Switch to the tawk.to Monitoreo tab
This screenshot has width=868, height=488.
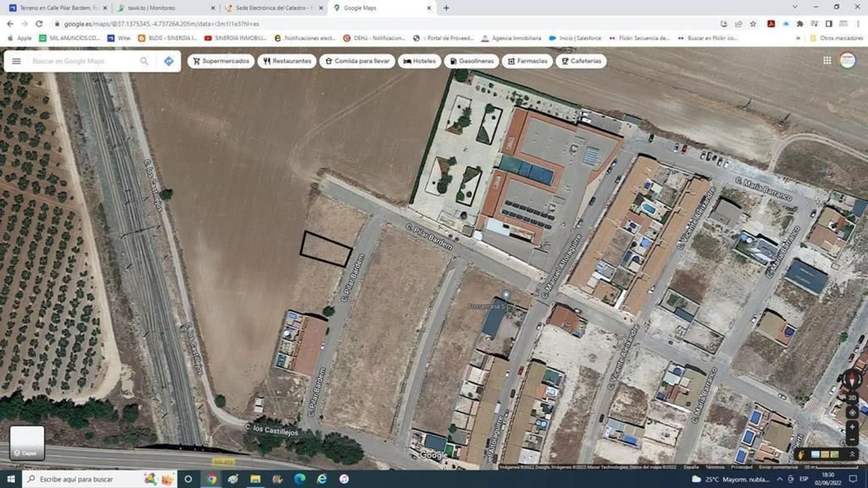(152, 8)
